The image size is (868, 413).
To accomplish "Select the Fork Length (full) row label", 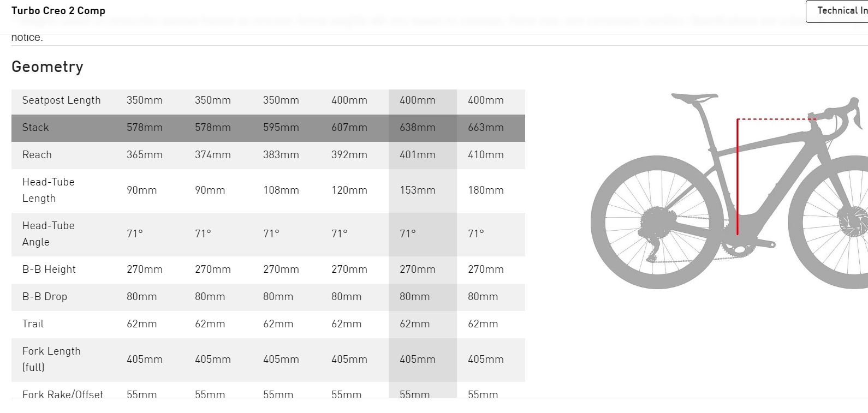I will 51,359.
